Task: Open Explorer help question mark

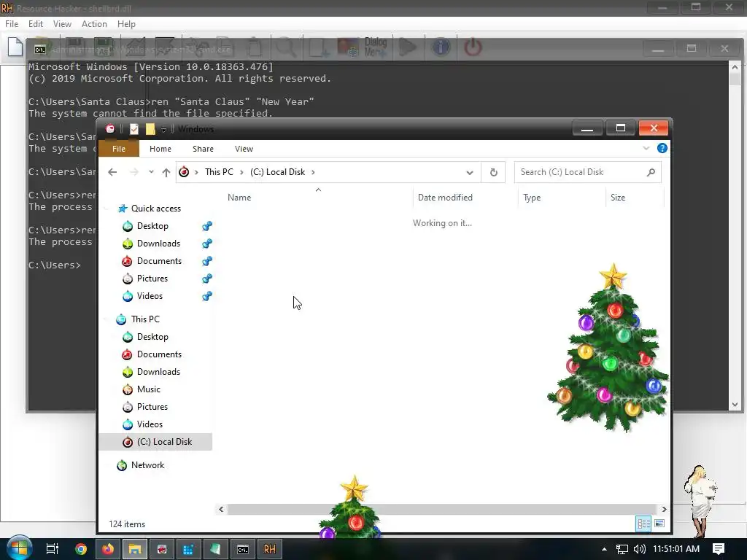Action: (662, 148)
